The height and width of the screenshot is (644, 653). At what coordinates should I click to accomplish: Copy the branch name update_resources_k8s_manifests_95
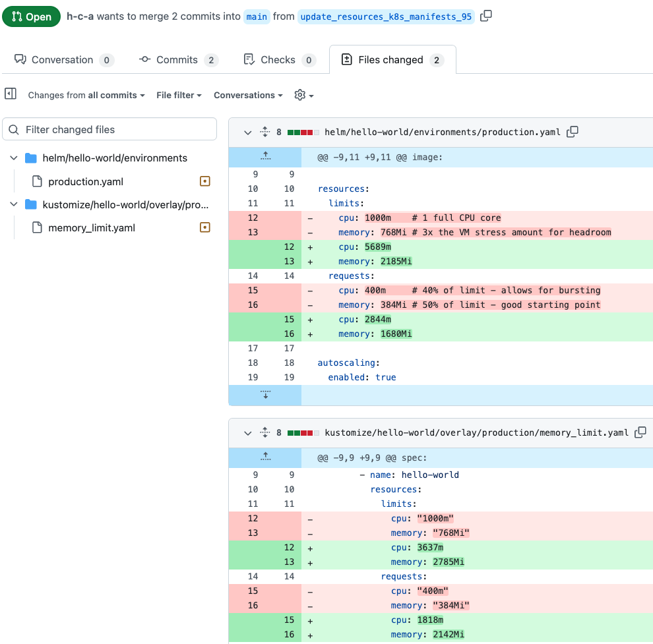485,15
